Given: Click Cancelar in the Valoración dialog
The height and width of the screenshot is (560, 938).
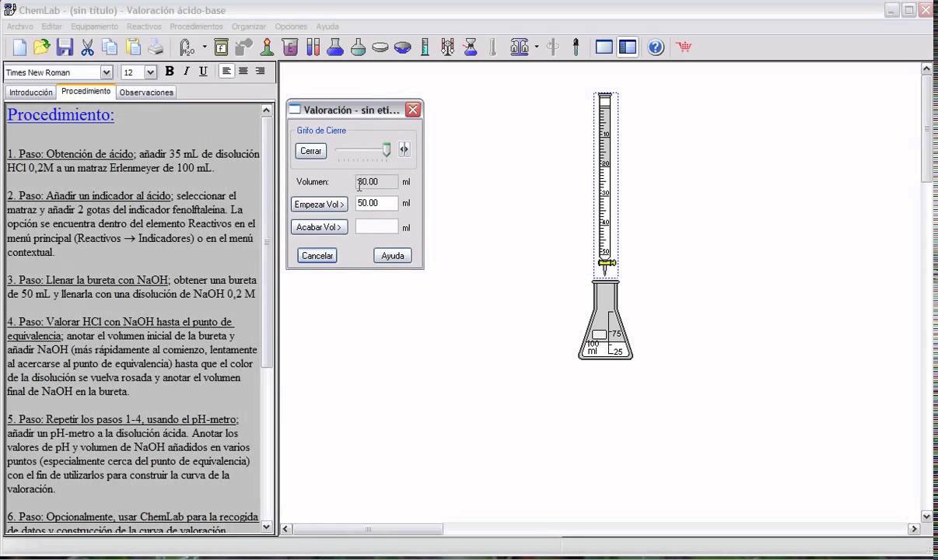Looking at the screenshot, I should tap(317, 255).
